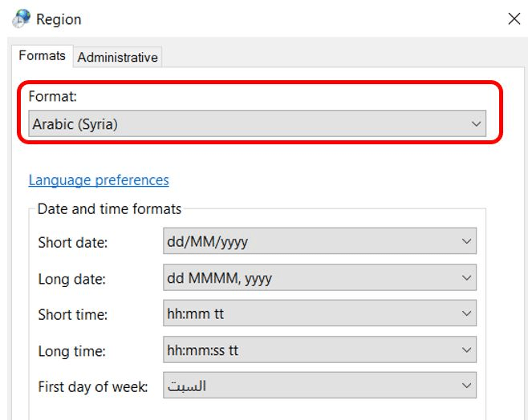Click the "Short time:" label
The image size is (528, 420).
(x=71, y=315)
